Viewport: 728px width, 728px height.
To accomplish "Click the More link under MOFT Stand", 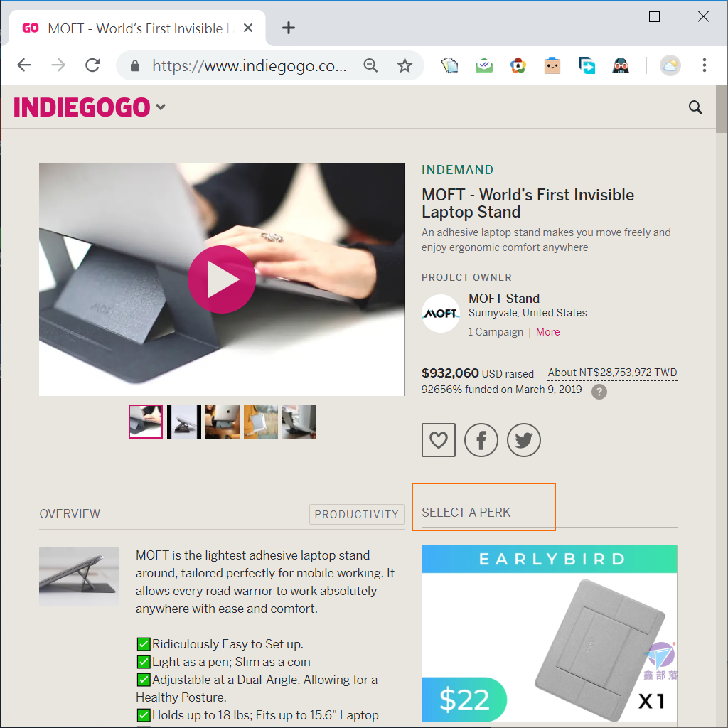I will coord(548,332).
